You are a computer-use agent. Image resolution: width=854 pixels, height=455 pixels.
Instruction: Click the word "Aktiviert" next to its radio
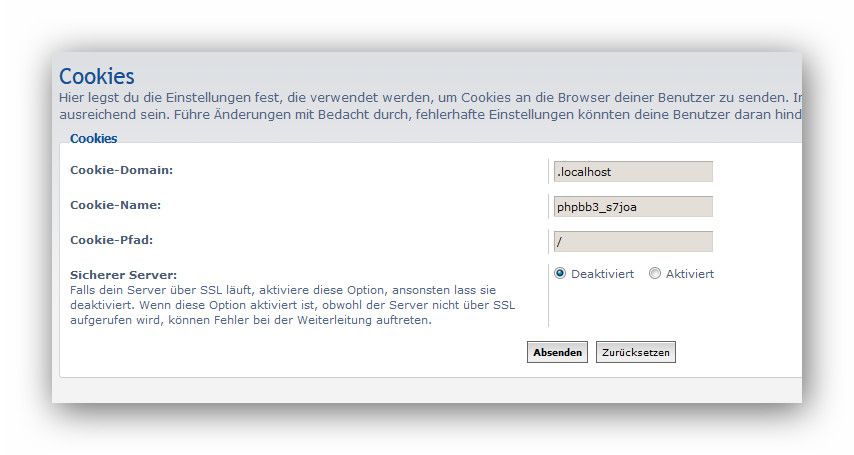click(x=690, y=274)
